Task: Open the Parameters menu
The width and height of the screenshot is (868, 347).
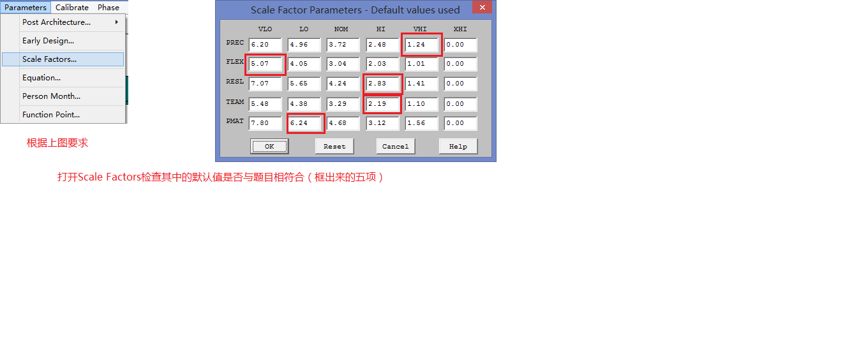Action: point(26,7)
